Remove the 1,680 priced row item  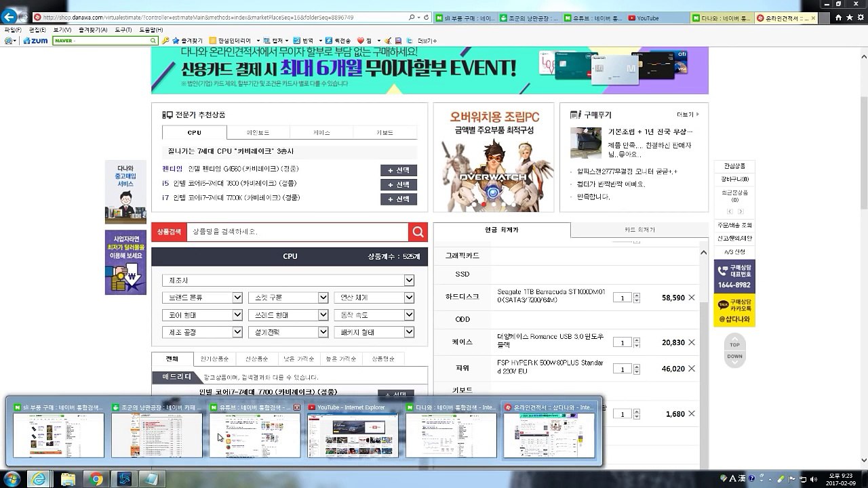(692, 413)
